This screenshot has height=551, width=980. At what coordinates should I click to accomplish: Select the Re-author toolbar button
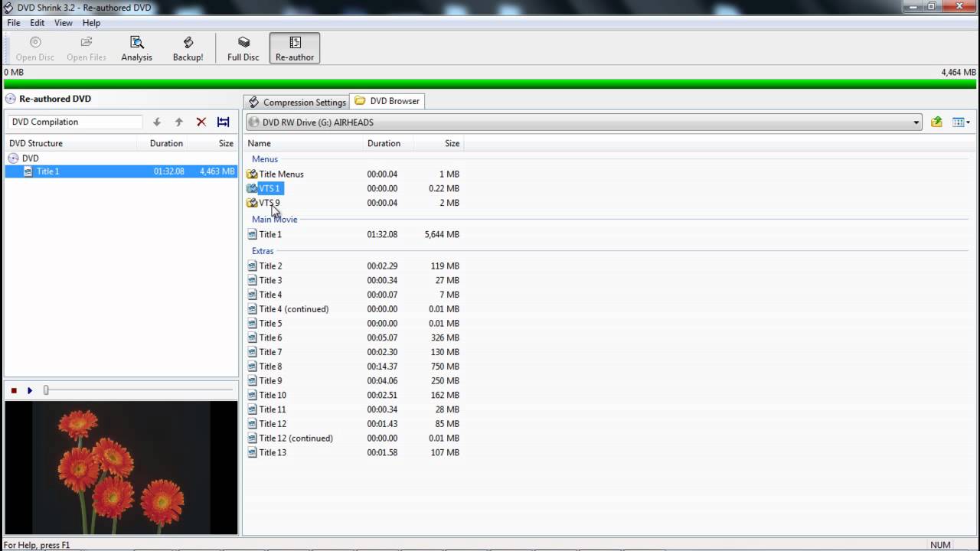(x=295, y=48)
